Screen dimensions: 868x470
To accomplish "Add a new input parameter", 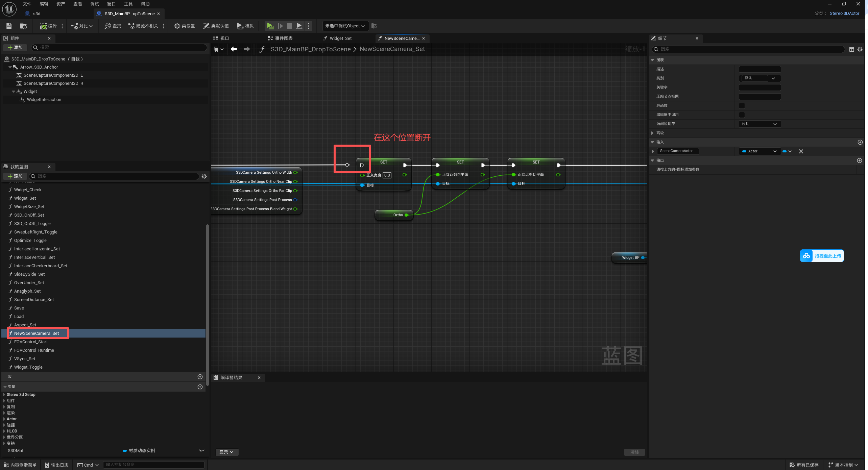I will point(860,142).
